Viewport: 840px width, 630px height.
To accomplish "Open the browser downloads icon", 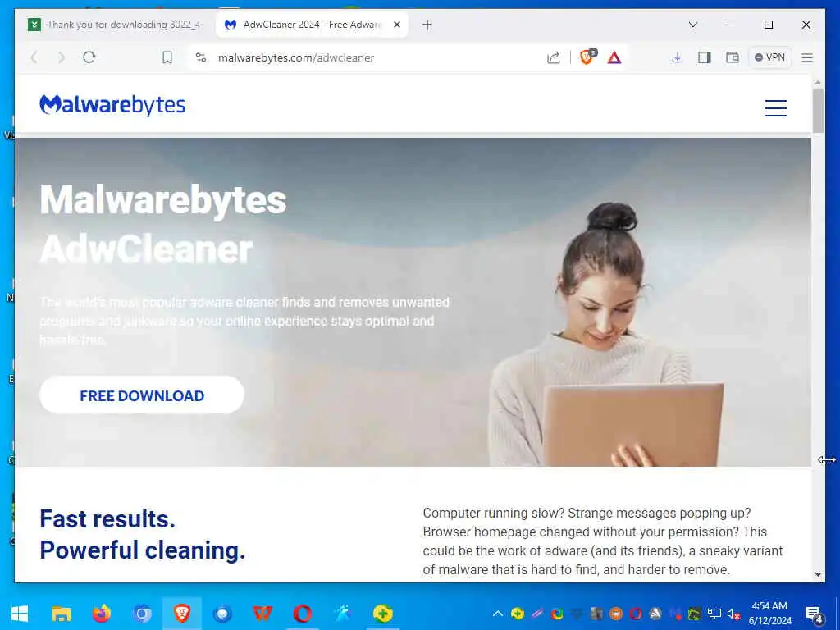I will click(x=677, y=57).
